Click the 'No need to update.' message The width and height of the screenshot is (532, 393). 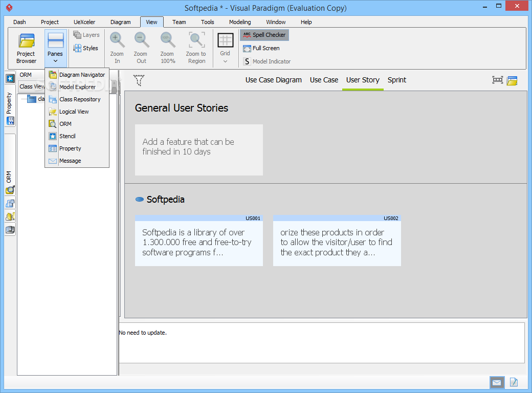(143, 333)
